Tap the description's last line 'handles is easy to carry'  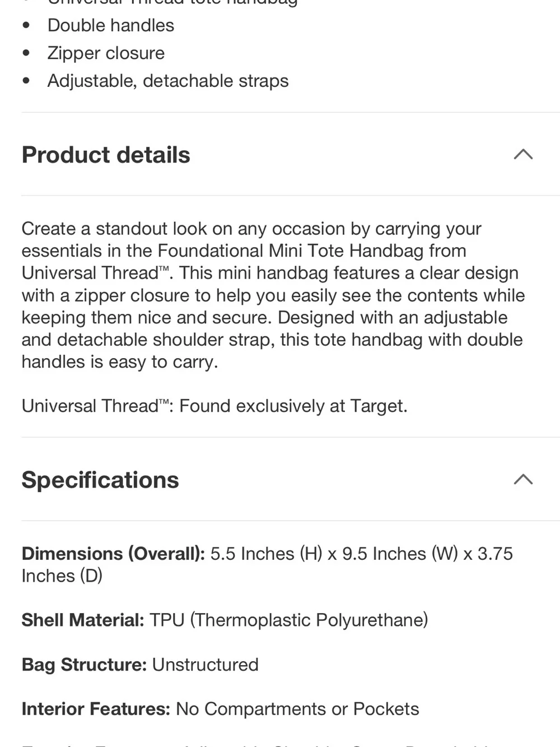click(120, 362)
